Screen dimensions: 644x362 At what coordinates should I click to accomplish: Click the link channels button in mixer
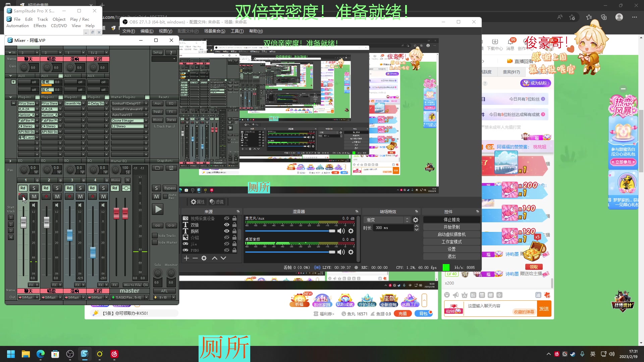158,226
